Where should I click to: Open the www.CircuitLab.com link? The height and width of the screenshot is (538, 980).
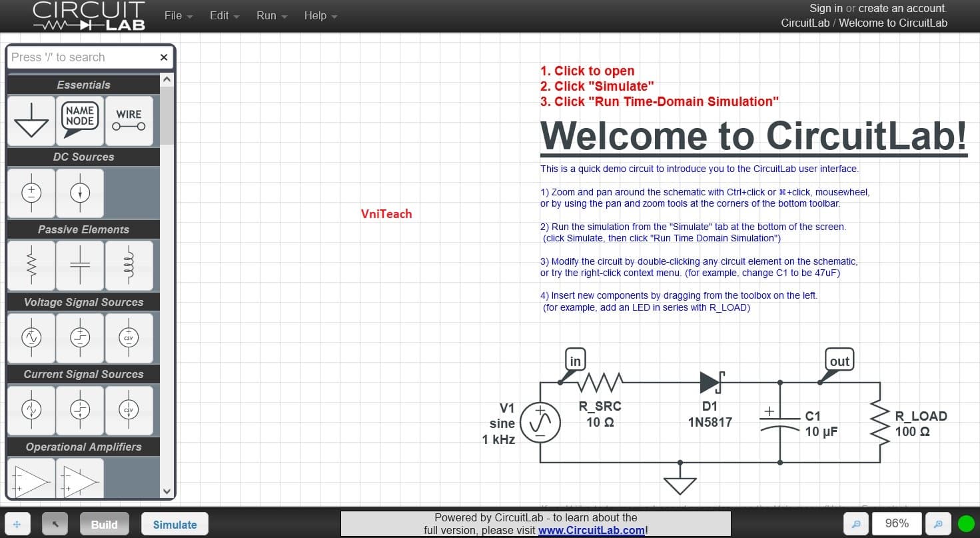(x=591, y=531)
